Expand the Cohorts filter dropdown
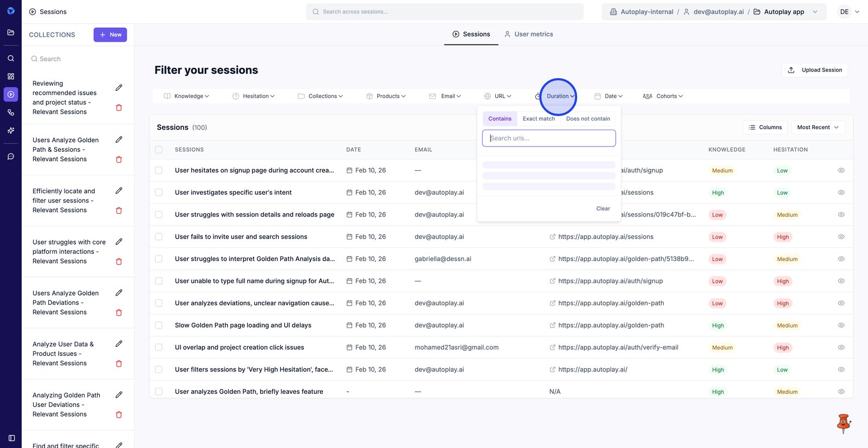This screenshot has height=448, width=868. (x=662, y=96)
